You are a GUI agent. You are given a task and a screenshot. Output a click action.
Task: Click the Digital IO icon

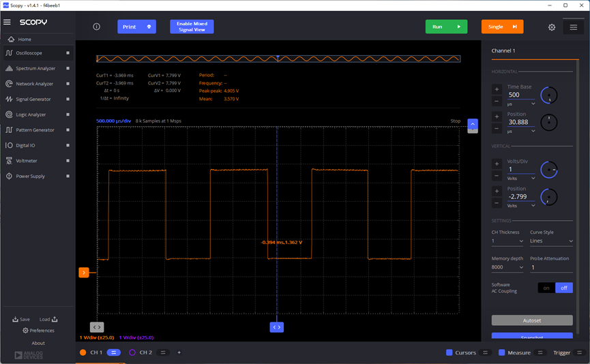[x=9, y=145]
